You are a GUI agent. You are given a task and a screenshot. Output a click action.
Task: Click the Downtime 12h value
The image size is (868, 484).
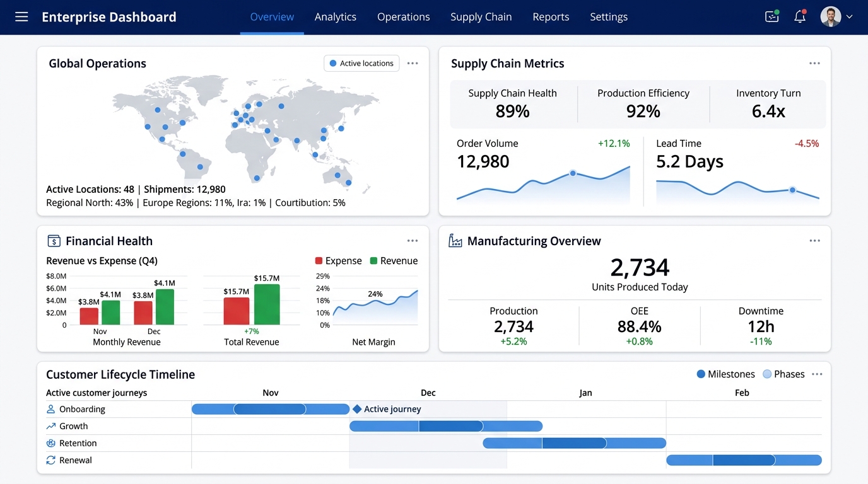(x=761, y=326)
